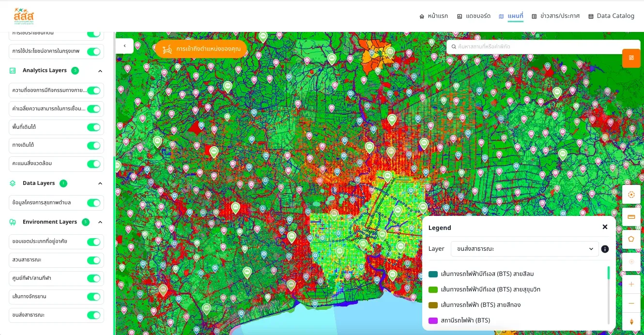Open the Legend layer dropdown

[525, 249]
